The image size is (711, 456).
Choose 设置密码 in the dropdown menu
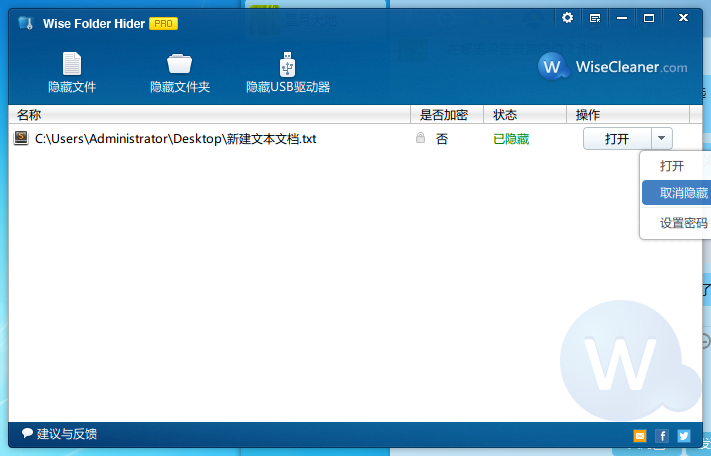676,223
